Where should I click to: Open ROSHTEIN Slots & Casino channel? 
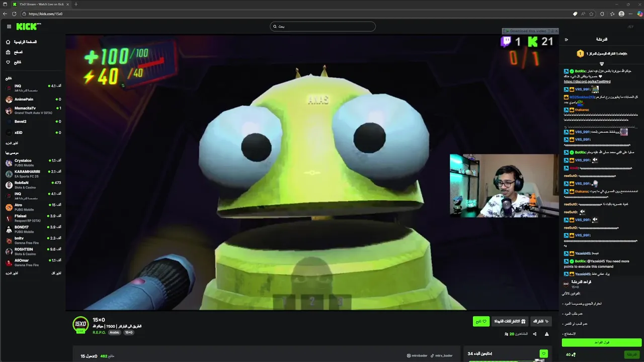click(33, 251)
